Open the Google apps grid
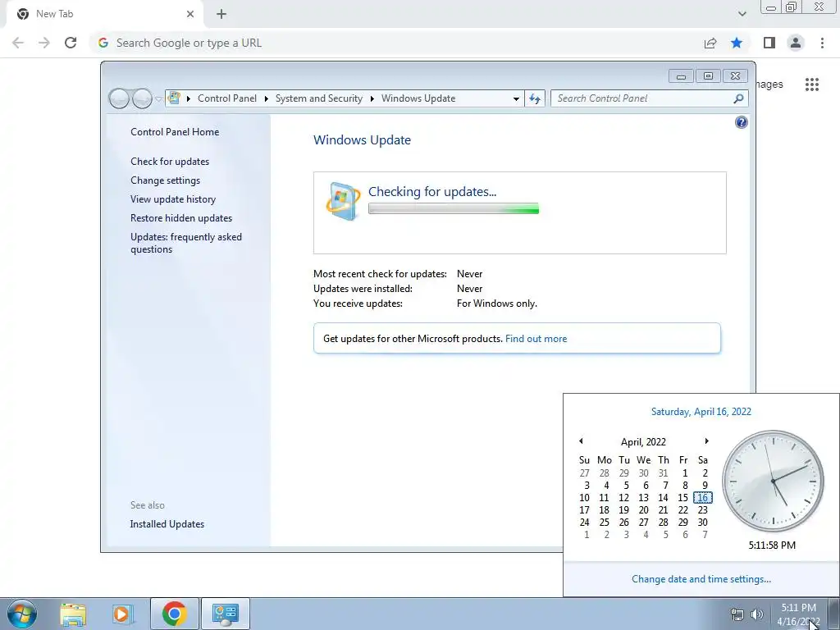This screenshot has height=630, width=840. pos(811,84)
